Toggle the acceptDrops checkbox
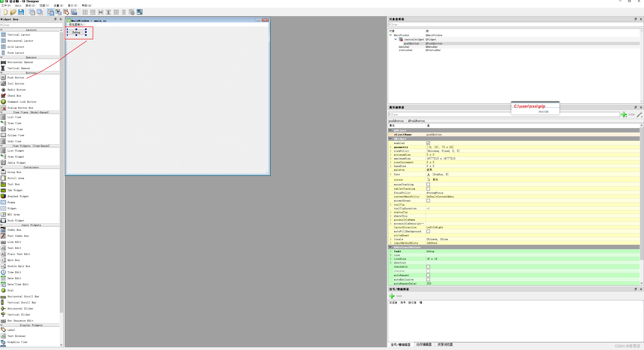 428,201
